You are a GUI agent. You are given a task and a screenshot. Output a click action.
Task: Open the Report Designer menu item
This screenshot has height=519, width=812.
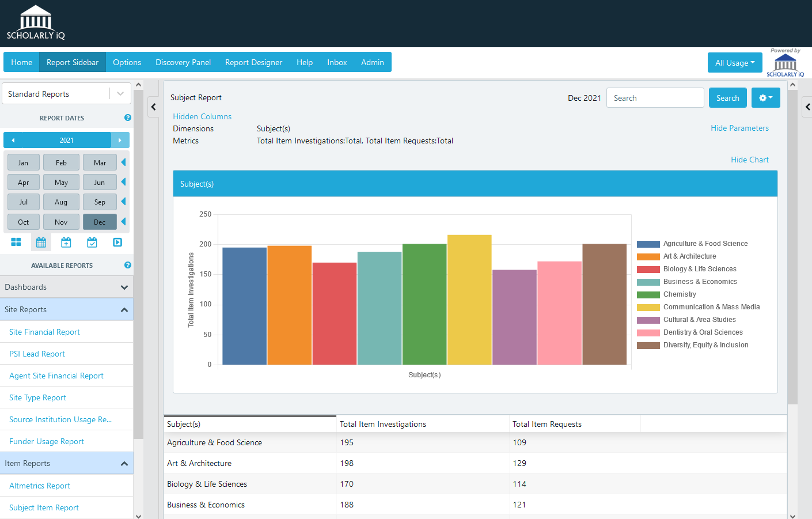tap(253, 62)
